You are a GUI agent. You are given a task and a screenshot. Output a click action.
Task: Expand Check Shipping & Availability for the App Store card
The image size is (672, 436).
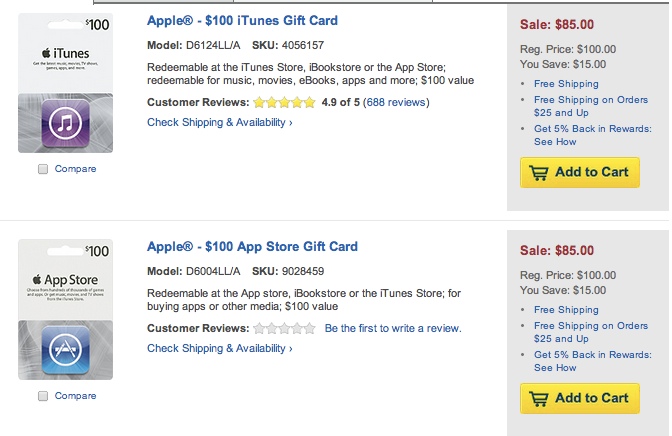(220, 348)
